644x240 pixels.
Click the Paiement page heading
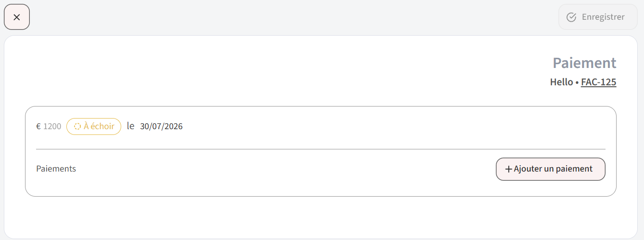(584, 63)
